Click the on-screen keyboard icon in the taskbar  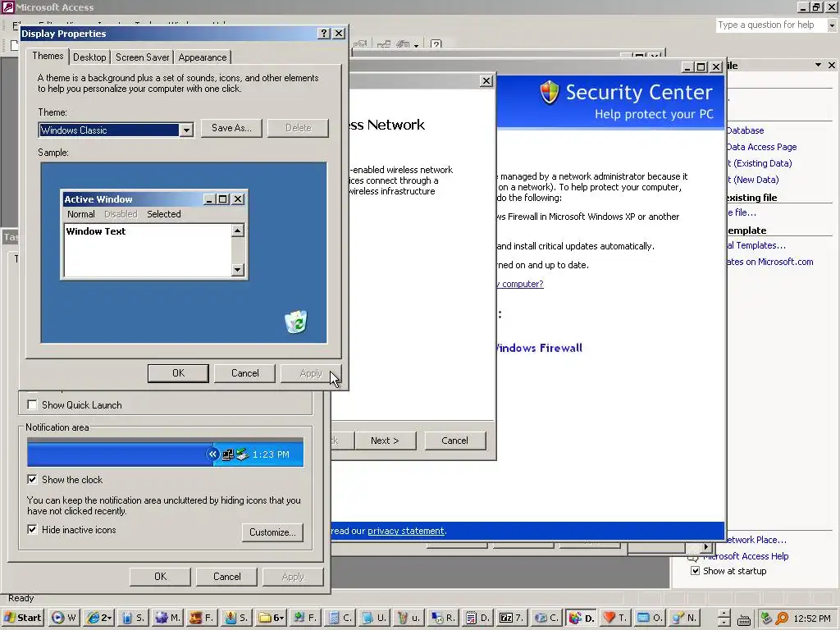click(x=743, y=620)
